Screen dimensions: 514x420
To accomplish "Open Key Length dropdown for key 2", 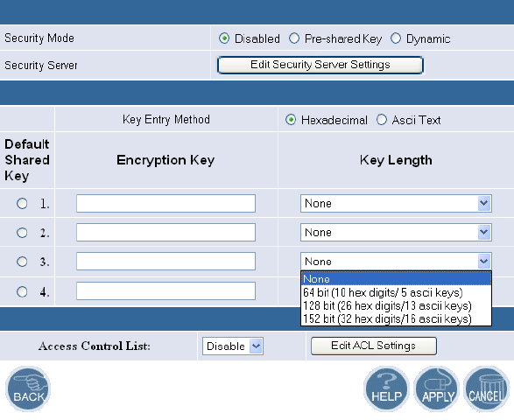I will (396, 232).
